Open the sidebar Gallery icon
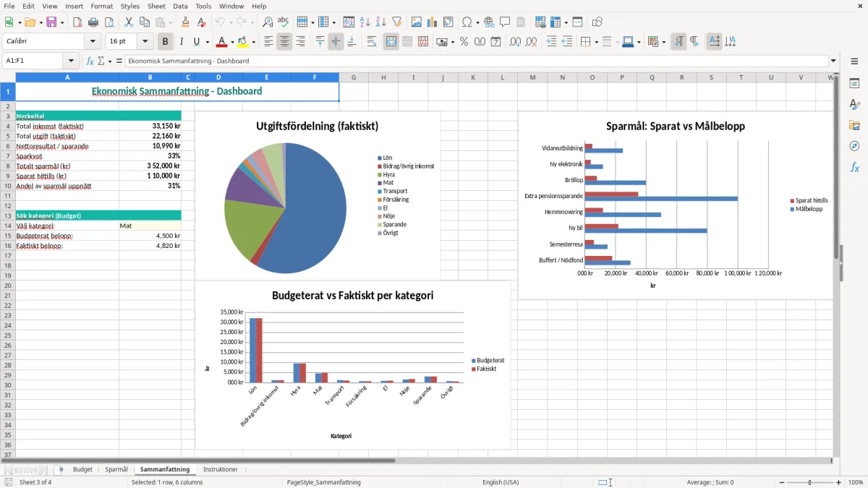Screen dimensions: 868x488 coord(854,125)
